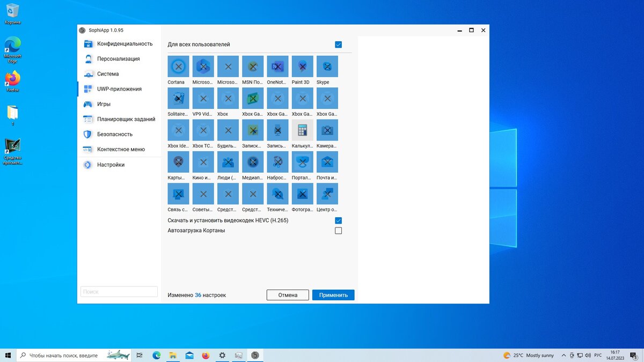Uncheck the HEVC (H.265) video codec checkbox
Image resolution: width=644 pixels, height=362 pixels.
coord(338,220)
